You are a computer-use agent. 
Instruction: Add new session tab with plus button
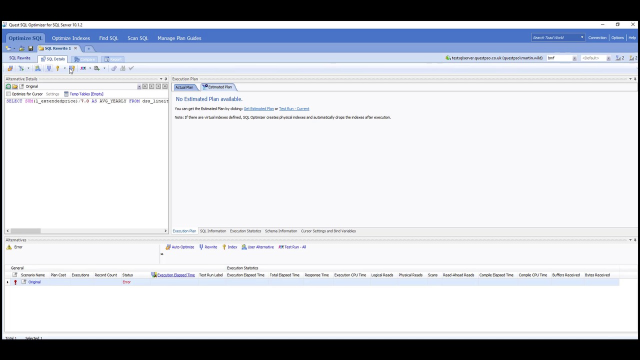(x=89, y=49)
